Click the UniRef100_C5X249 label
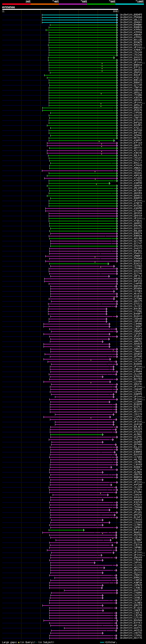Viewport: 146px width, 644px height. (x=131, y=53)
